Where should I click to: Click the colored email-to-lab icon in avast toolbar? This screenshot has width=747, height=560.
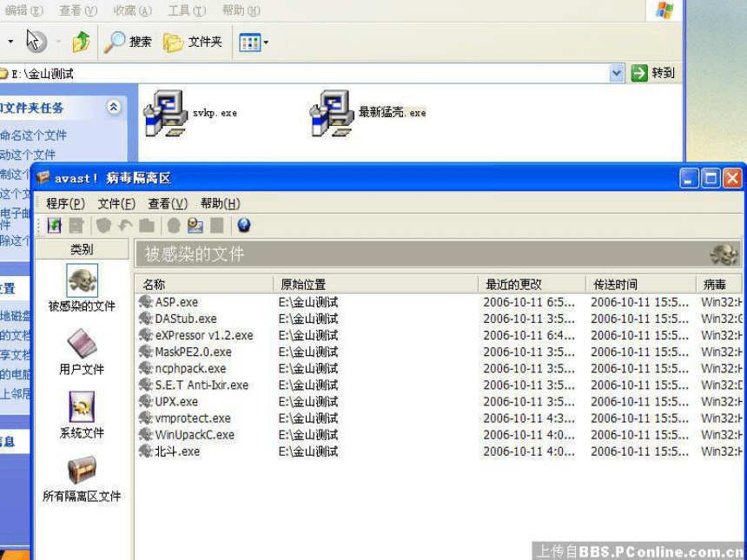[195, 225]
